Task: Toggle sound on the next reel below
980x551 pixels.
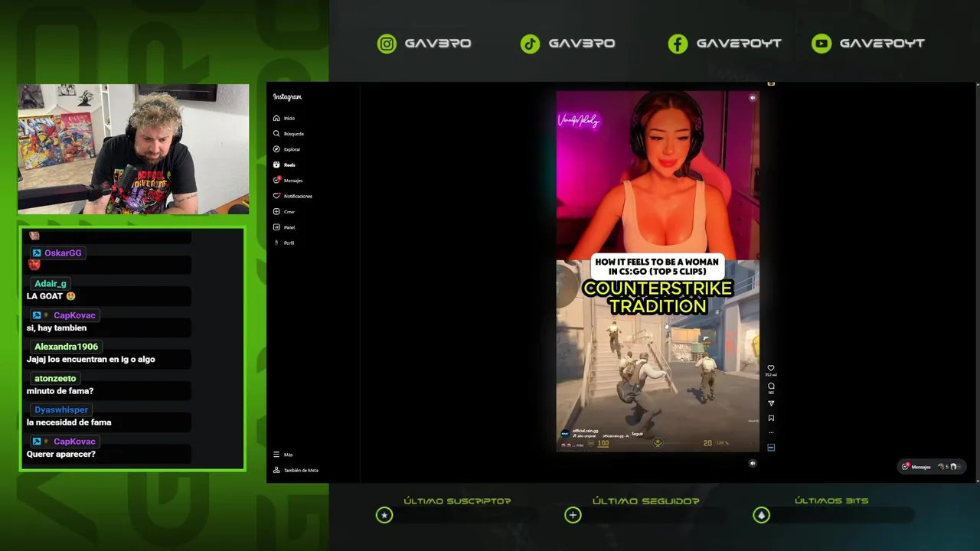Action: [753, 463]
